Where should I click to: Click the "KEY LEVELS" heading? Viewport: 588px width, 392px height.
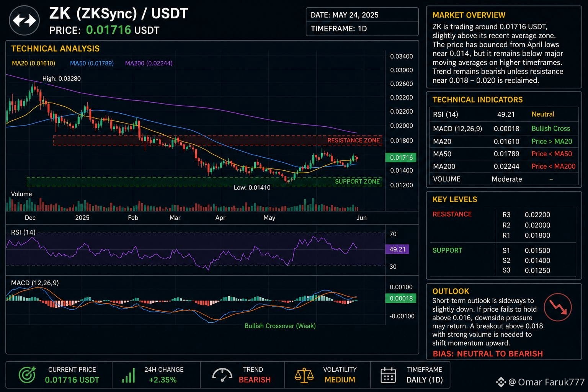(455, 199)
